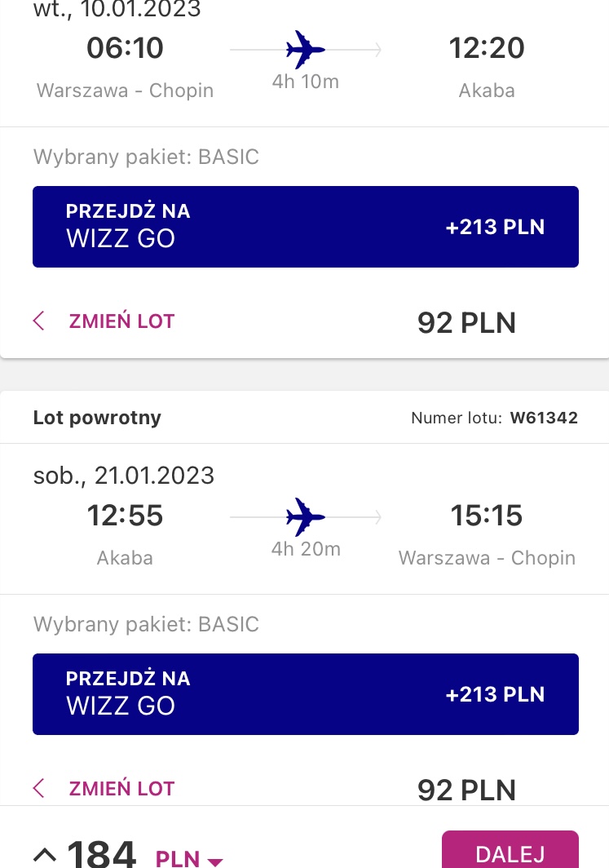Change the outbound flight via ZMIEŃ LOT
This screenshot has height=868, width=609.
point(121,321)
